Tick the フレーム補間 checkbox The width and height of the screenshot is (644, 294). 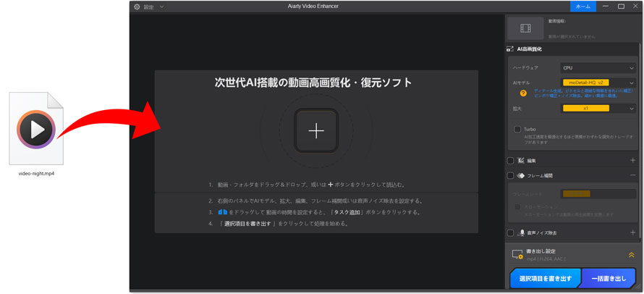tap(510, 175)
